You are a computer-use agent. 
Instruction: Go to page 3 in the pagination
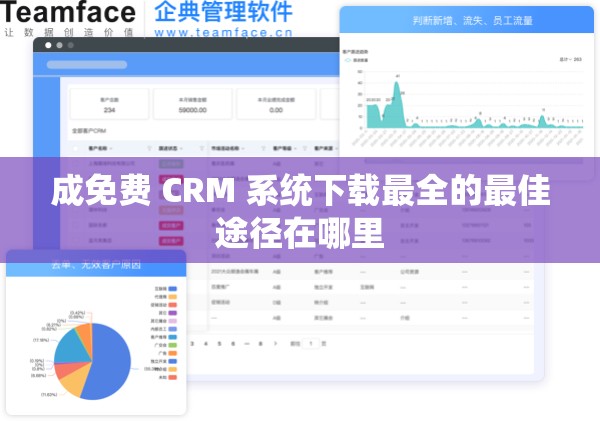pyautogui.click(x=192, y=344)
